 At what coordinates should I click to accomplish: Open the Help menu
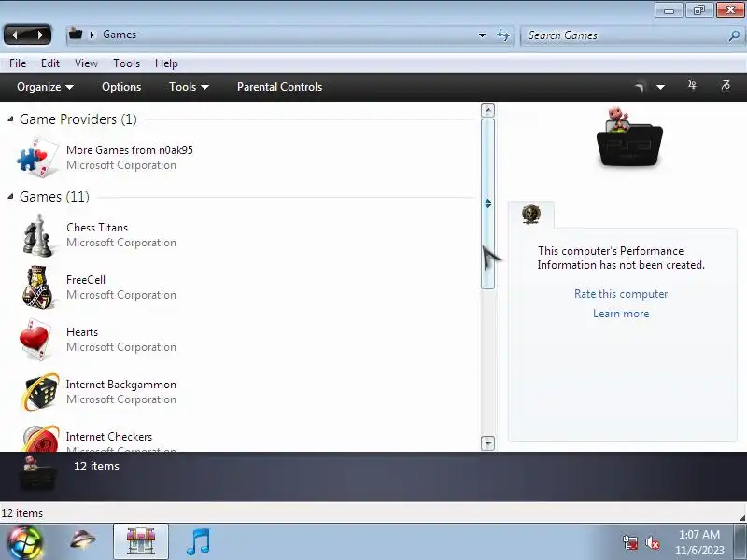(x=166, y=63)
